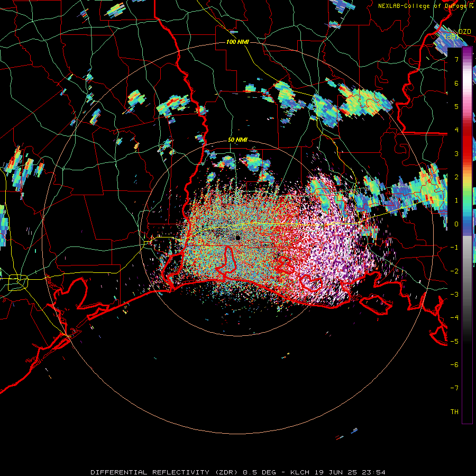The height and width of the screenshot is (476, 476).
Task: Click the 100 NMI range ring label
Action: point(237,42)
